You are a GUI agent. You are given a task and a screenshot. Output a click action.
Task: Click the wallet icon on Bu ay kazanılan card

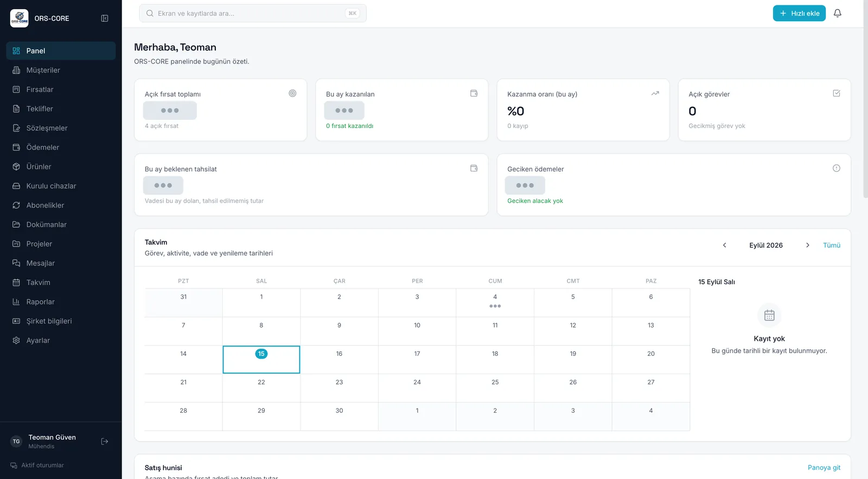click(474, 93)
